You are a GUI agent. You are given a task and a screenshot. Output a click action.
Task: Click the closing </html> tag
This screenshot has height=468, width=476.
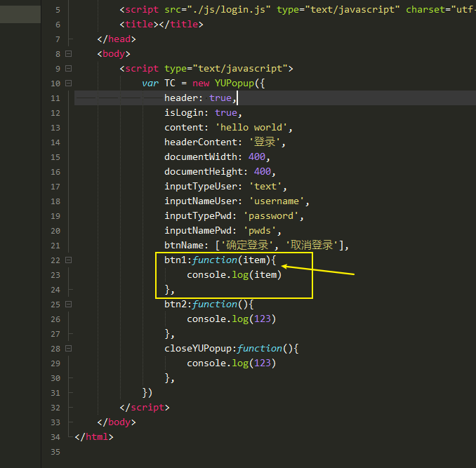coord(94,437)
